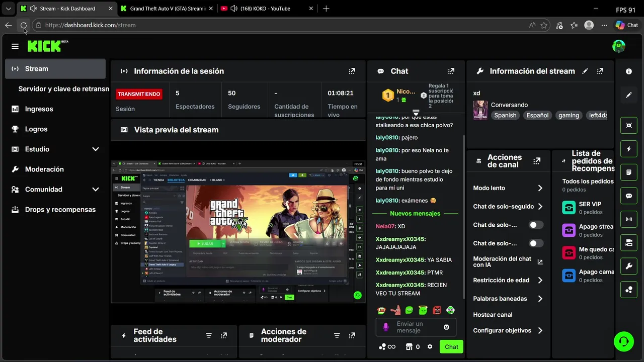Open Moderación del chat con IA external link
Viewport: 644px width, 362px height.
click(x=540, y=261)
